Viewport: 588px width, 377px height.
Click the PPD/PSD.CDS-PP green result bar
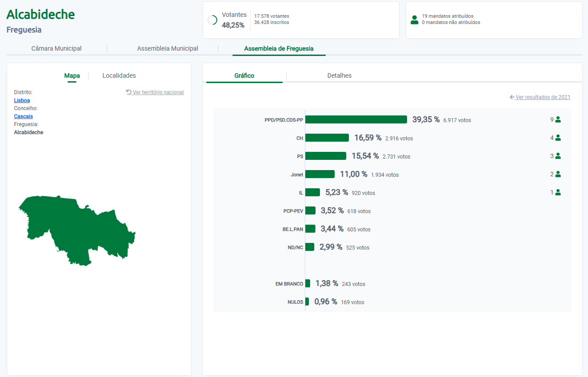[356, 119]
